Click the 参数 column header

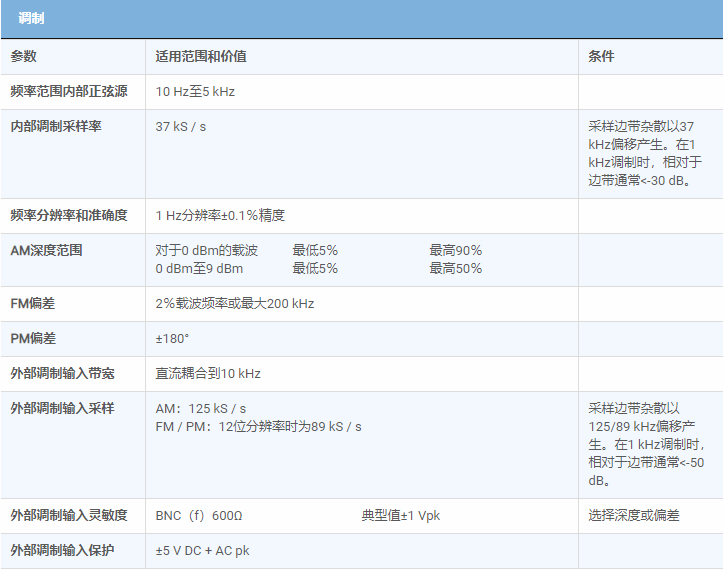24,57
